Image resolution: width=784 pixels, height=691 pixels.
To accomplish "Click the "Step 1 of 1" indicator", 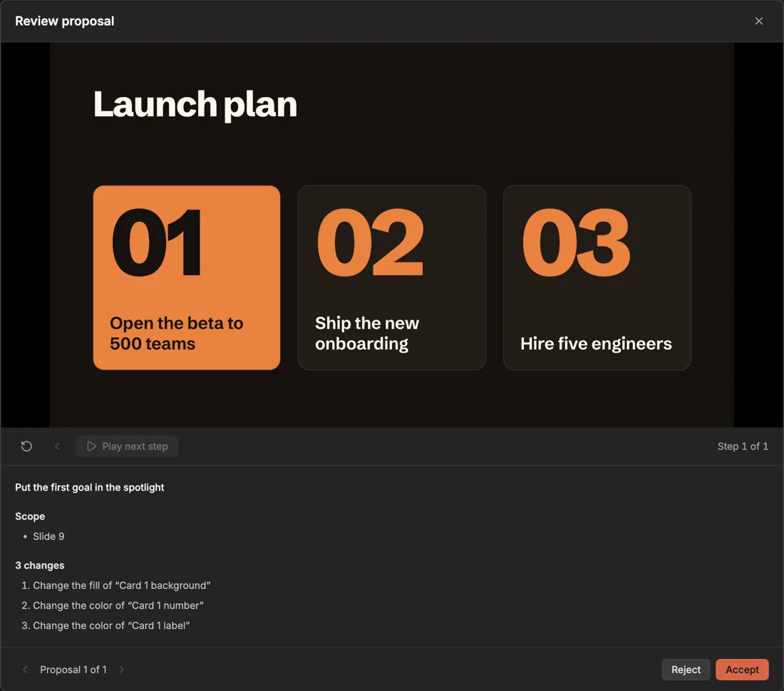I will pos(743,446).
